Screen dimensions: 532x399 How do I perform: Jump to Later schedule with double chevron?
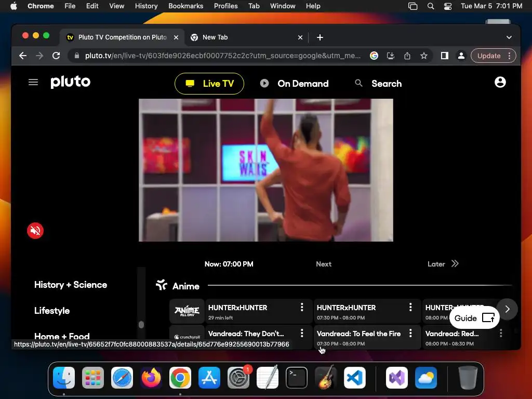[455, 263]
